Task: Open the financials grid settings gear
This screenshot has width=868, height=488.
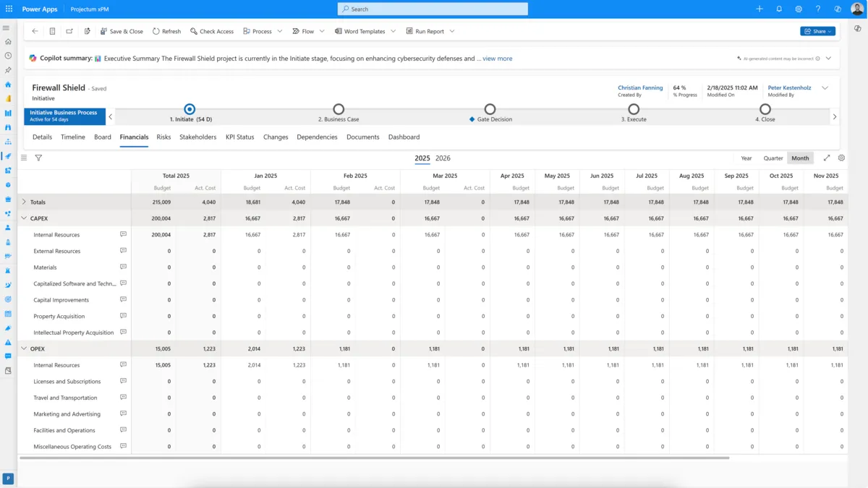Action: [x=841, y=158]
